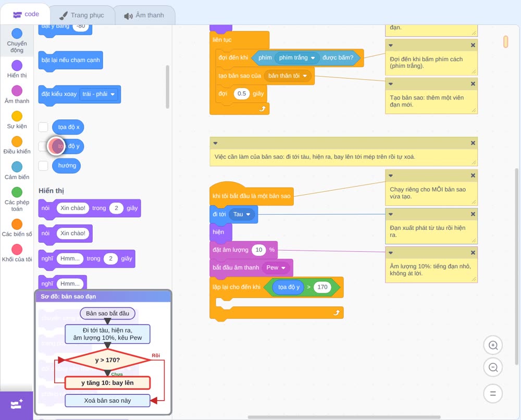Viewport: 521px width, 420px height.
Task: Switch to the Trang phục tab
Action: 82,15
